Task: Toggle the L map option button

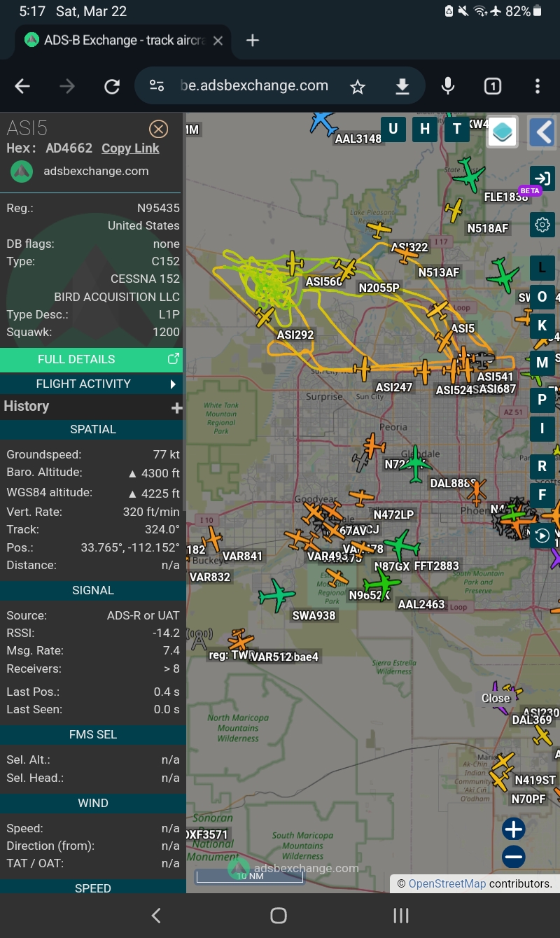Action: coord(542,267)
